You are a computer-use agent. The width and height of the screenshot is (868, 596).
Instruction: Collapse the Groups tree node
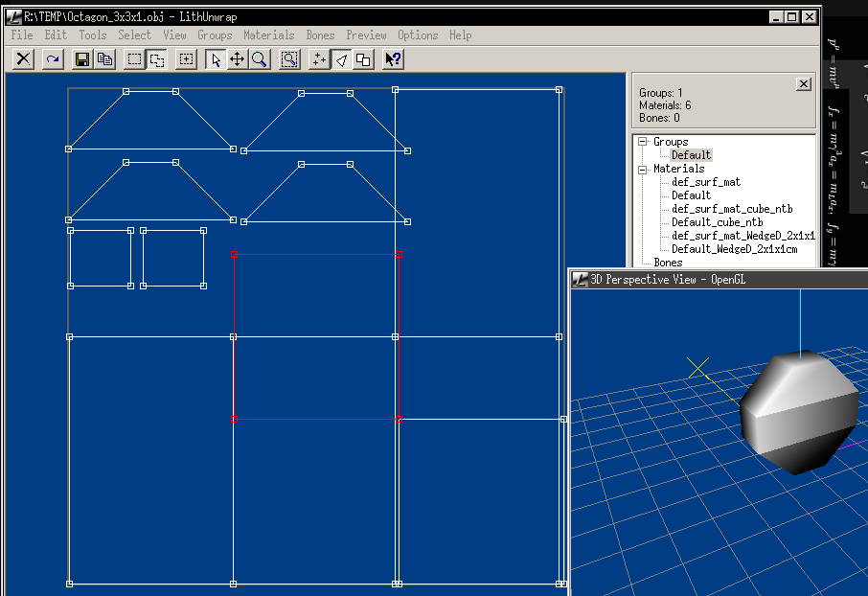point(642,142)
